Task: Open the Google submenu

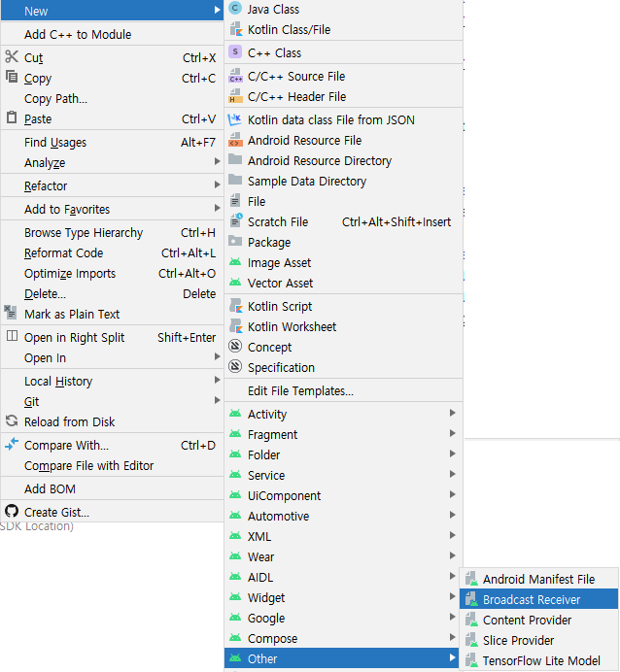Action: (x=343, y=618)
